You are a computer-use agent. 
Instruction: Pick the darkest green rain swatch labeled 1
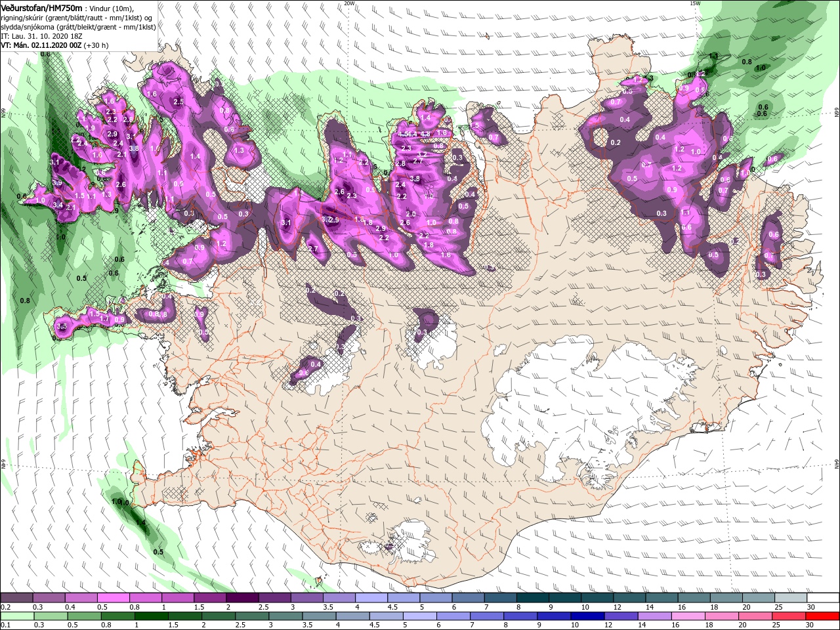click(x=151, y=616)
